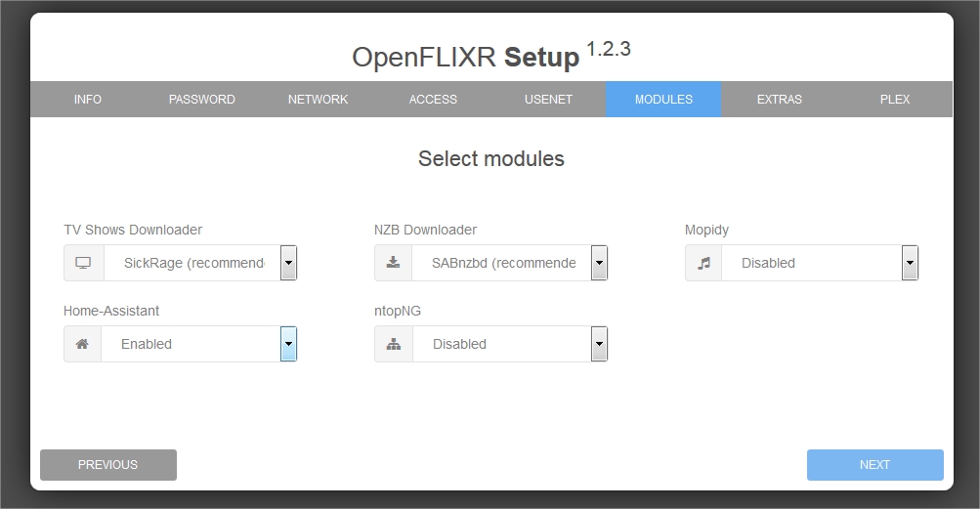Go to the NETWORK tab

[x=318, y=100]
